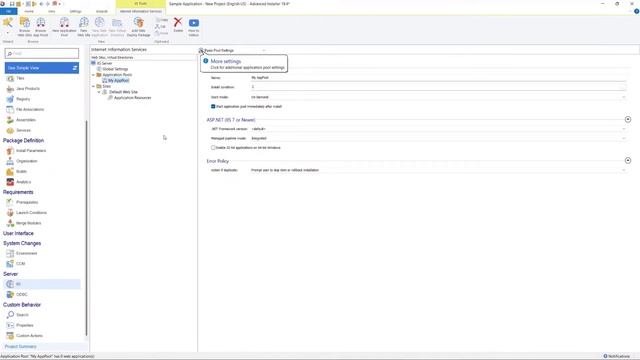This screenshot has height=360, width=640.
Task: Open Merge Modules page in sidebar
Action: (x=24, y=223)
